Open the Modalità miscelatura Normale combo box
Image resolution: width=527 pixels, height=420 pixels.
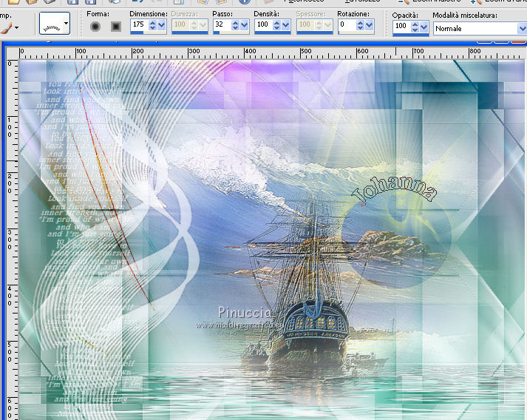pyautogui.click(x=480, y=29)
